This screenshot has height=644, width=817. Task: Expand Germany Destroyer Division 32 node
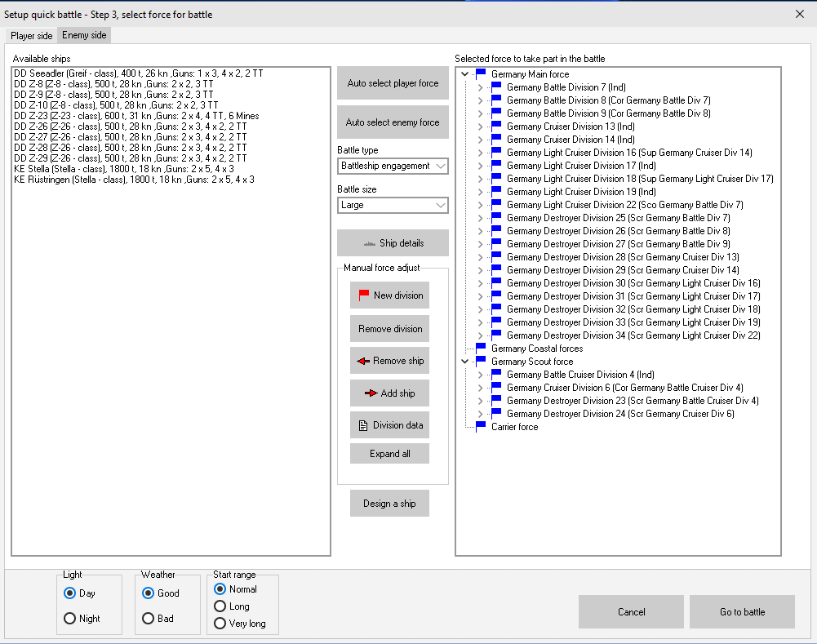click(481, 309)
